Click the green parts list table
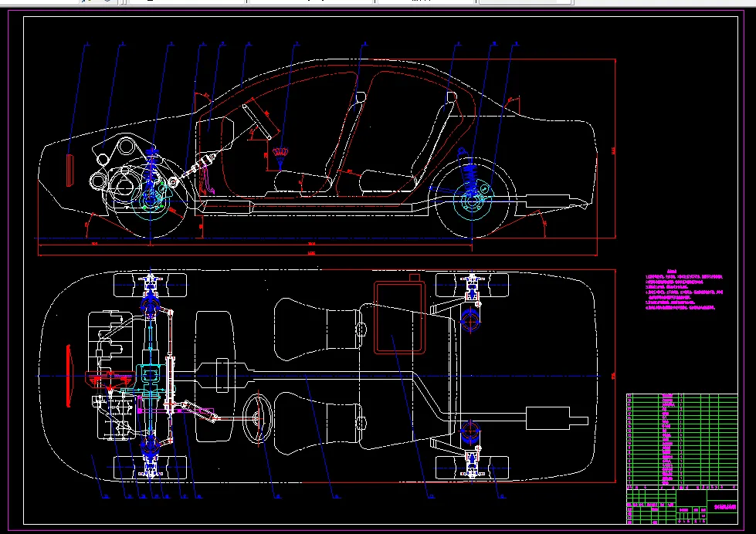 [682, 440]
